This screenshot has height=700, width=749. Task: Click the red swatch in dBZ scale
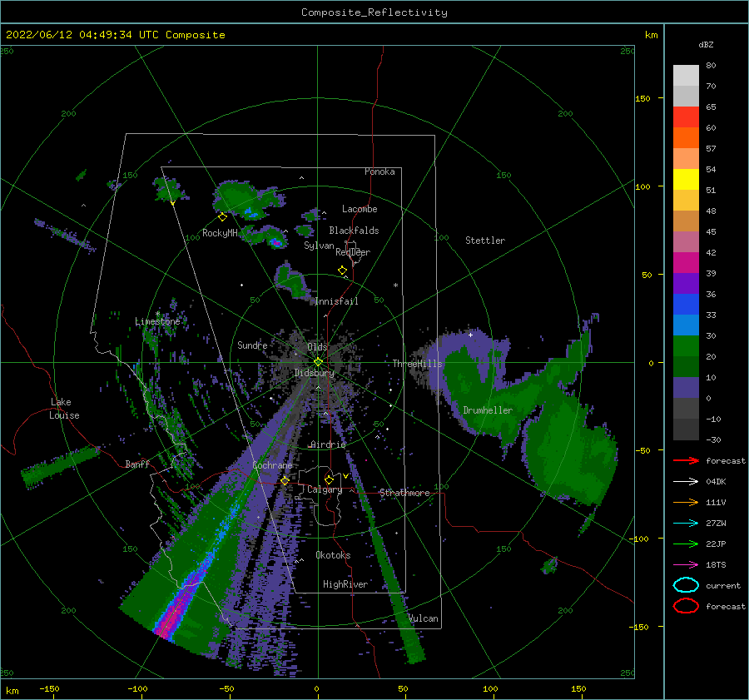[686, 117]
